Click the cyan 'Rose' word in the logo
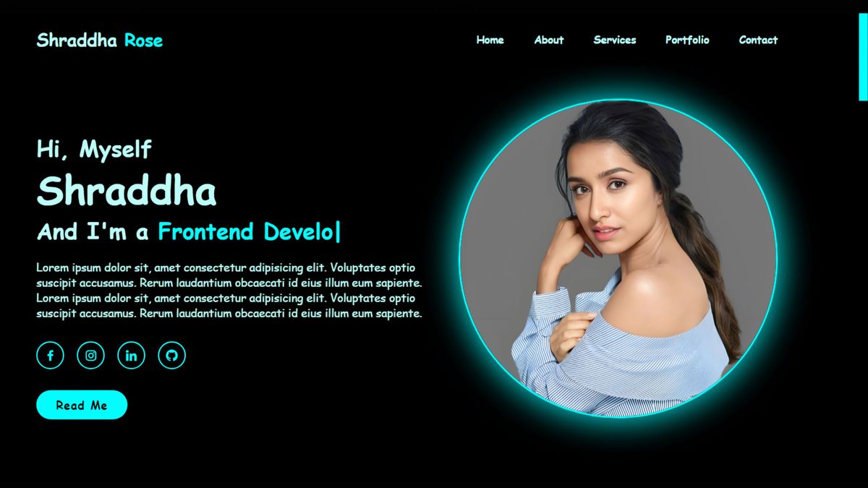868x488 pixels. tap(143, 40)
